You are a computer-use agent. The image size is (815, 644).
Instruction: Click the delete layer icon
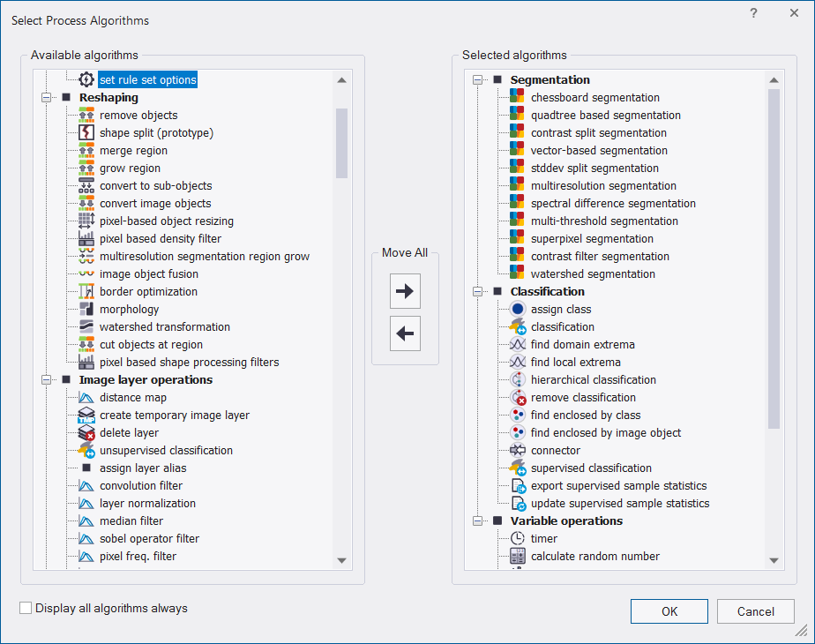pyautogui.click(x=86, y=432)
